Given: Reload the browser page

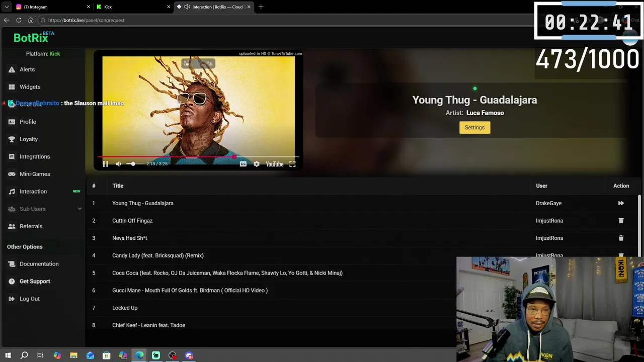Looking at the screenshot, I should click(19, 20).
